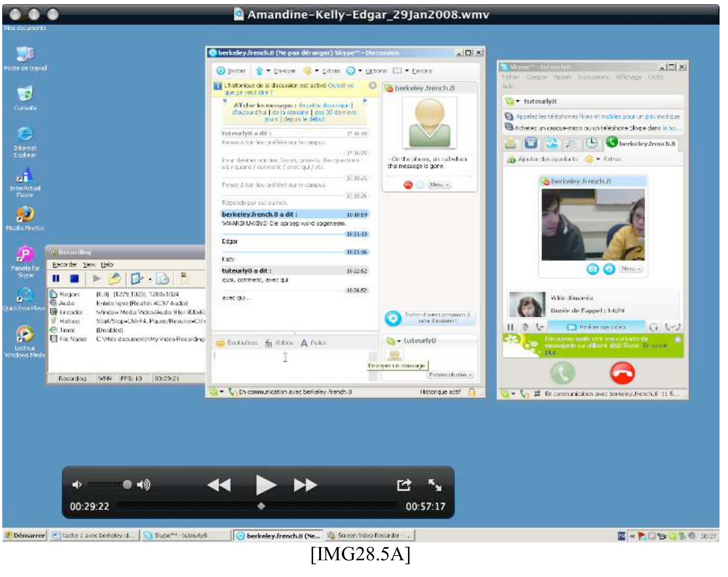Open the Help menu in Recording window
This screenshot has height=577, width=728.
107,264
